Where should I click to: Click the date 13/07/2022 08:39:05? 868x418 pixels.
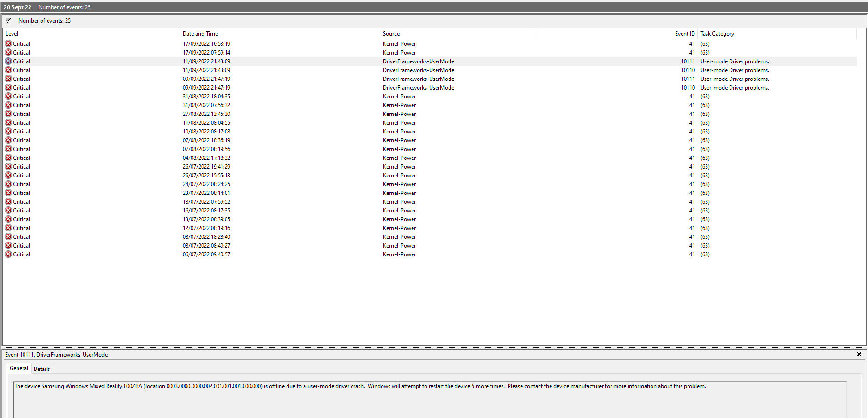point(206,219)
